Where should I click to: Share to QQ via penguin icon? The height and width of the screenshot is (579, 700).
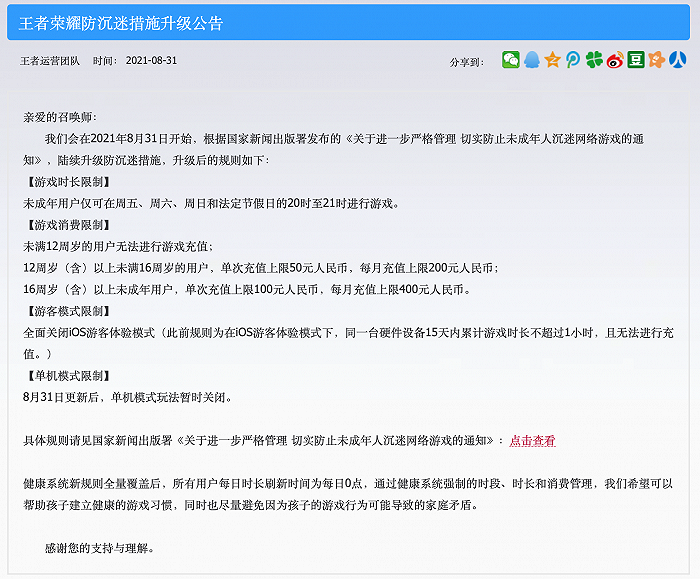532,60
